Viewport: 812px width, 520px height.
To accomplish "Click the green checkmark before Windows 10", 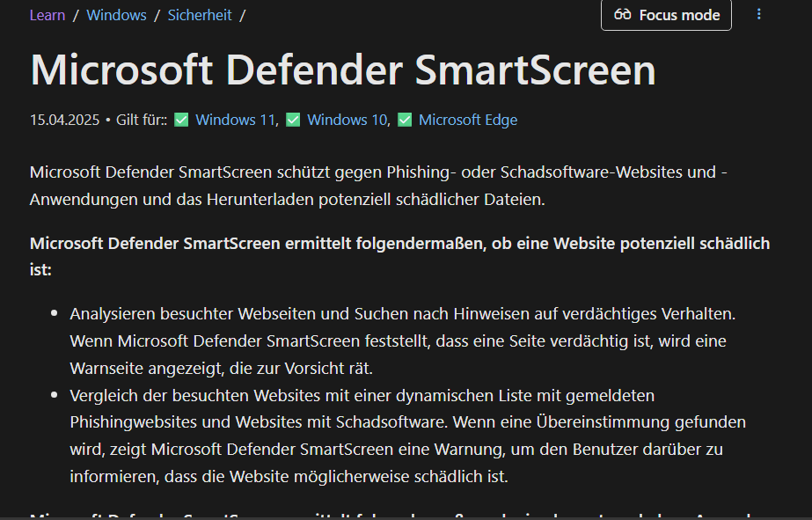I will tap(293, 120).
